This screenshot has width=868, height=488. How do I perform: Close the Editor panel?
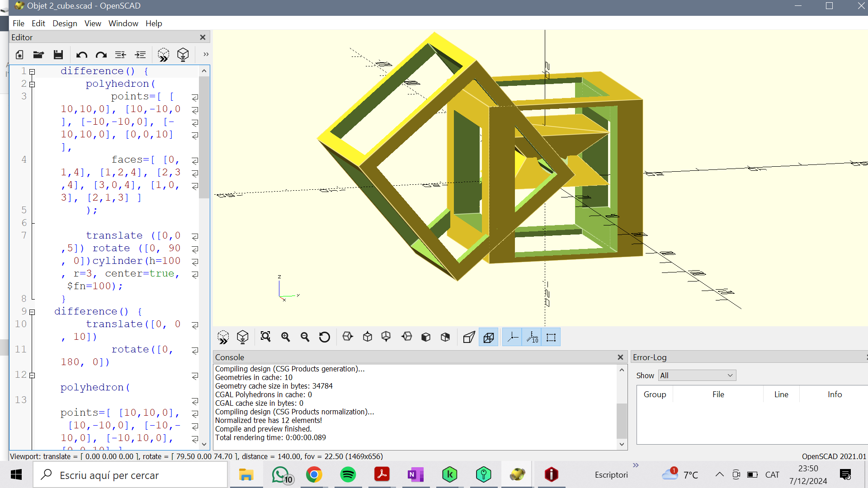tap(203, 38)
